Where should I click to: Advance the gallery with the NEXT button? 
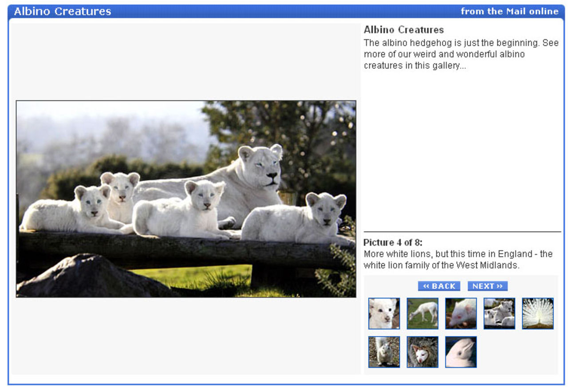coord(487,286)
